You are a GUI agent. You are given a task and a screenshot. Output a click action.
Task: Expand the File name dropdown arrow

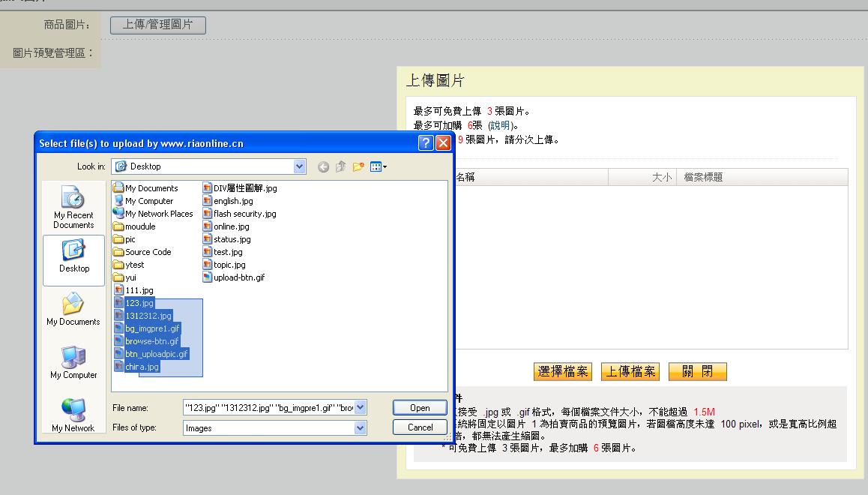(361, 407)
